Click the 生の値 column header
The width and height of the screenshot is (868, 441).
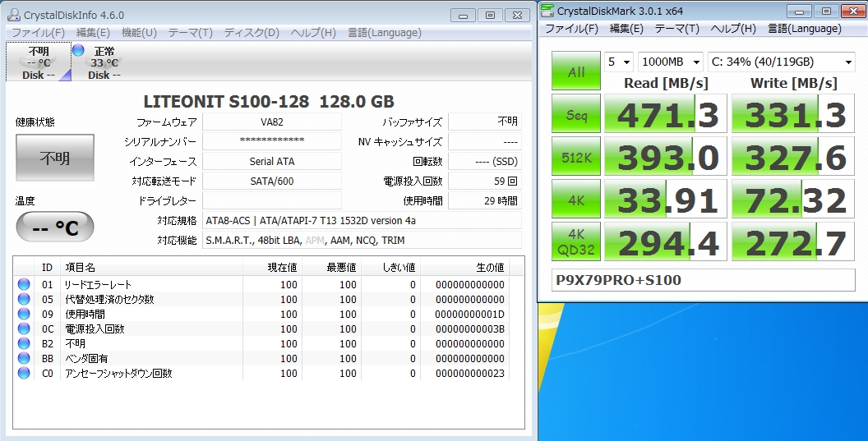465,268
